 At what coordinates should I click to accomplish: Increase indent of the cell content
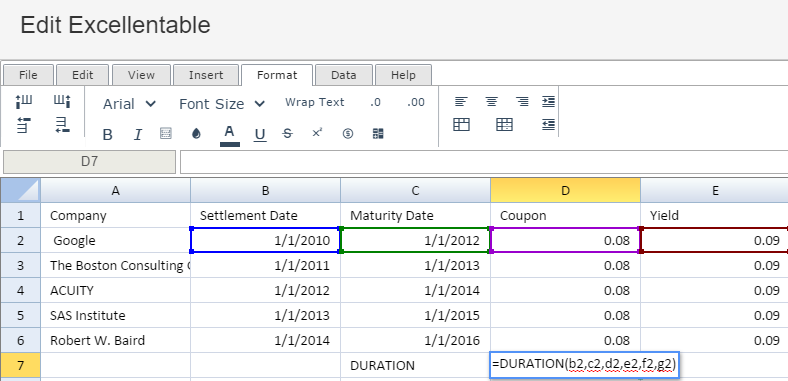[548, 102]
